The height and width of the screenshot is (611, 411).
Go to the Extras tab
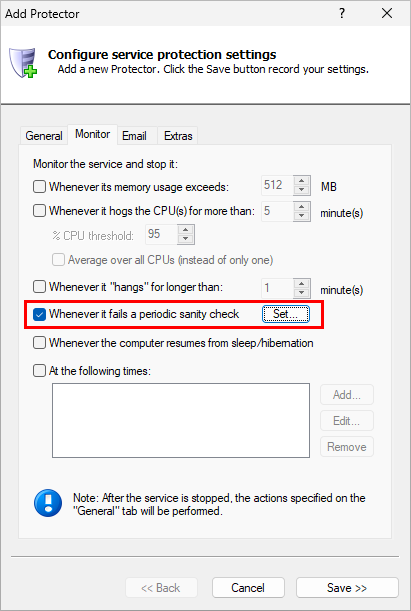tap(178, 136)
